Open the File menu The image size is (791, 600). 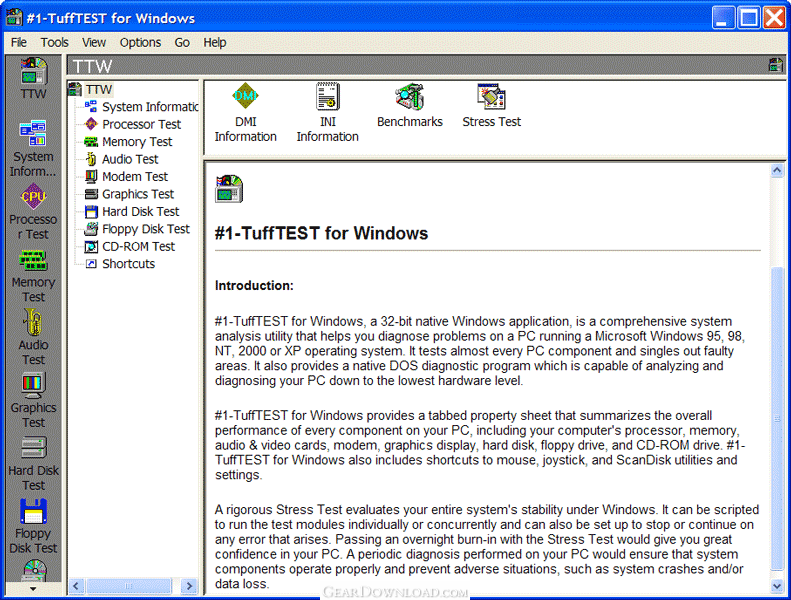(19, 42)
